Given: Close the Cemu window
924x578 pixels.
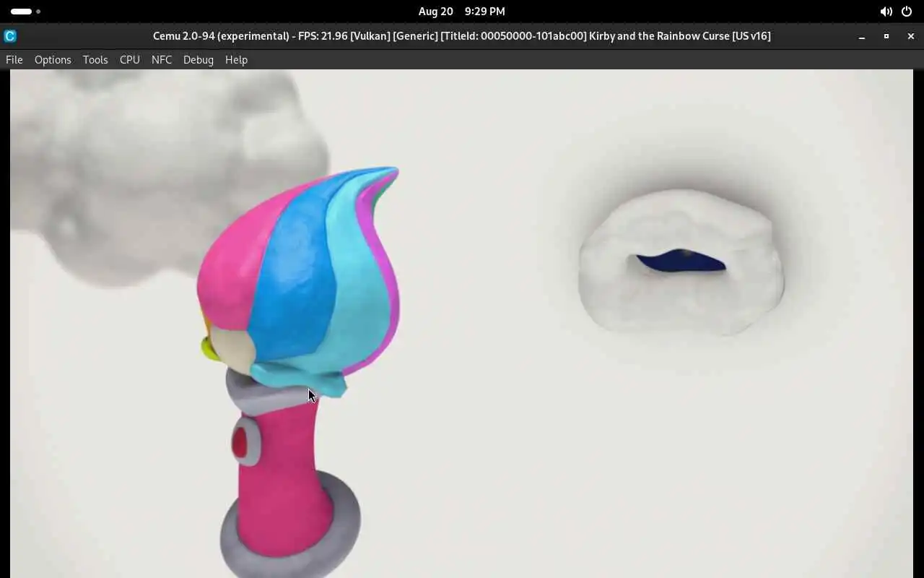Looking at the screenshot, I should click(x=911, y=36).
